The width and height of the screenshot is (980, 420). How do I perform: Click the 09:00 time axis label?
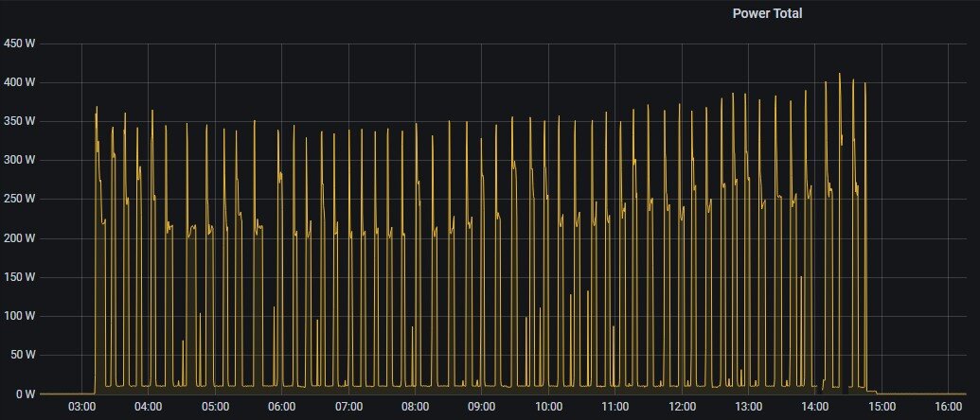[482, 407]
